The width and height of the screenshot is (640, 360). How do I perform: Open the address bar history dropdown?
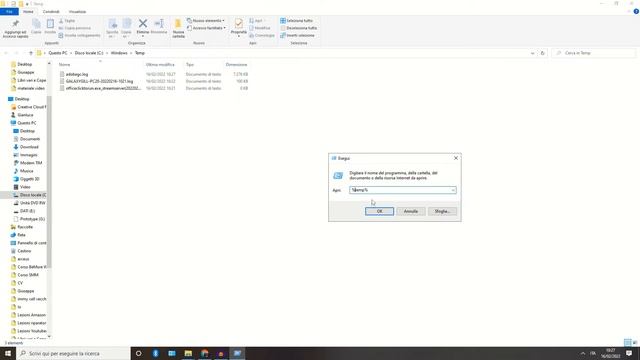click(532, 53)
